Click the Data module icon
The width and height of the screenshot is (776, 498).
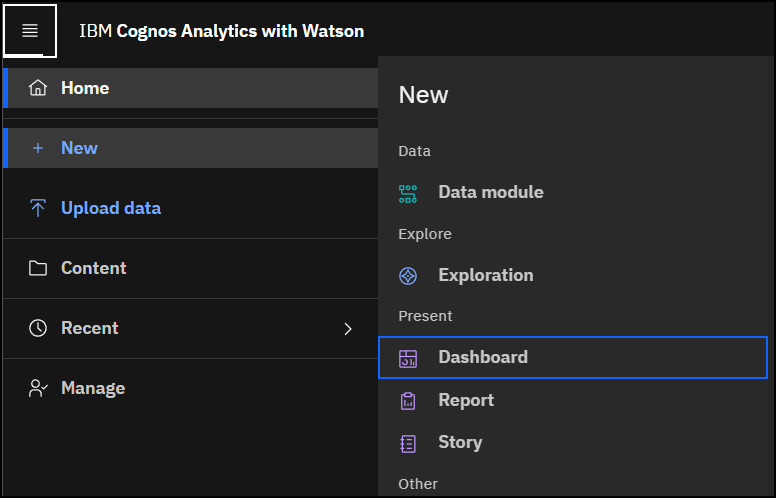[408, 194]
